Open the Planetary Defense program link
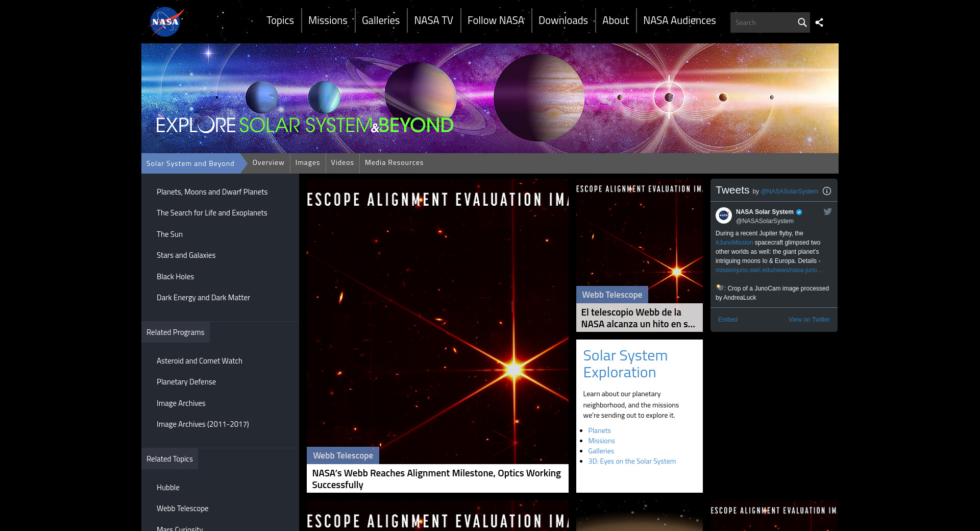980x531 pixels. tap(186, 382)
